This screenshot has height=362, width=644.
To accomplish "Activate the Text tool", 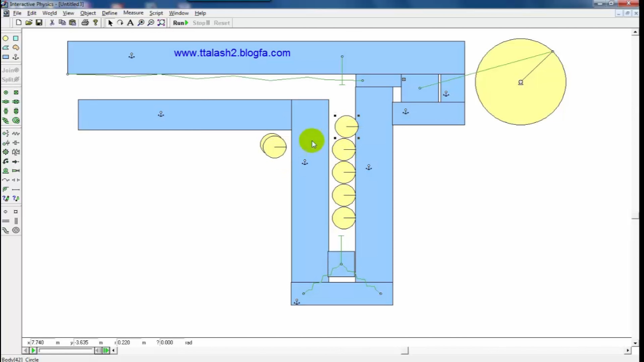I will [130, 23].
